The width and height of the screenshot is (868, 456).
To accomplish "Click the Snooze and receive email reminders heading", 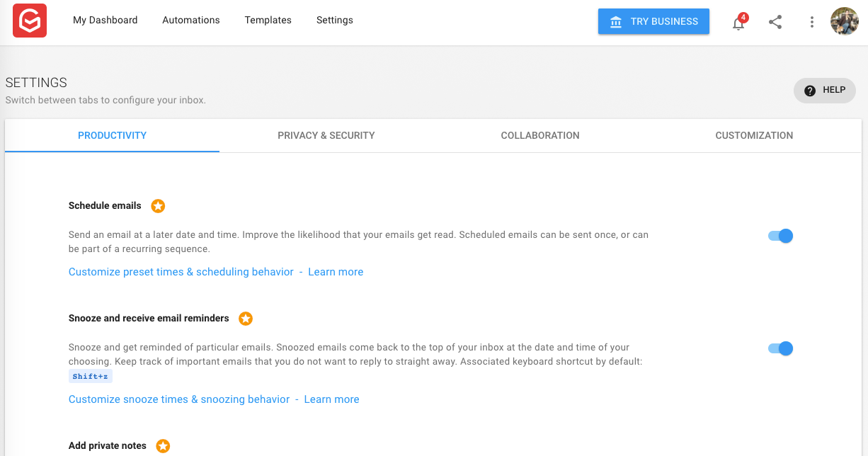I will click(149, 319).
